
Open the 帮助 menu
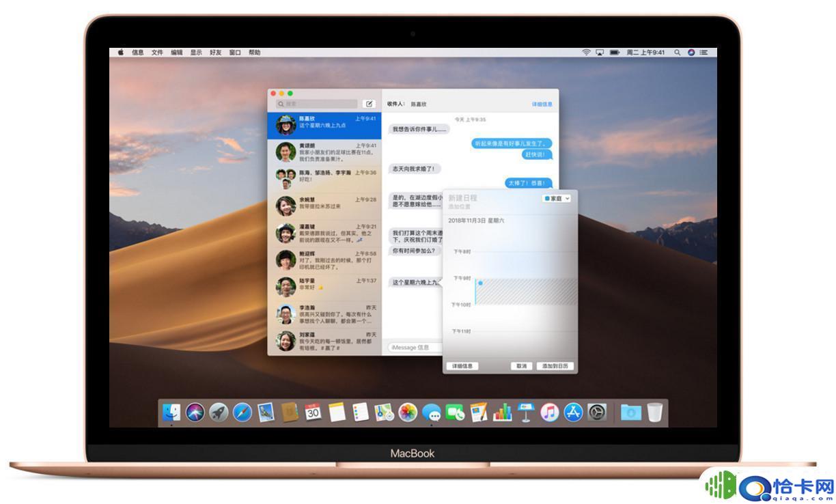tap(254, 52)
